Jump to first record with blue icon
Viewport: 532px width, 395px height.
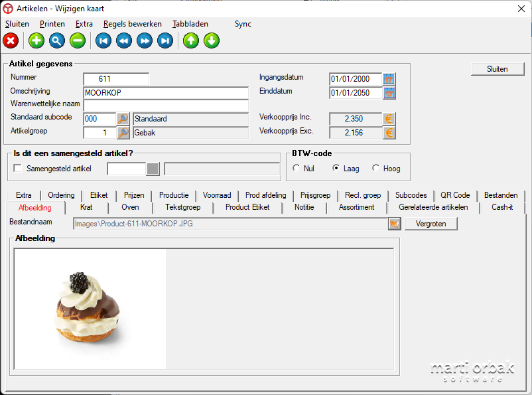point(103,40)
